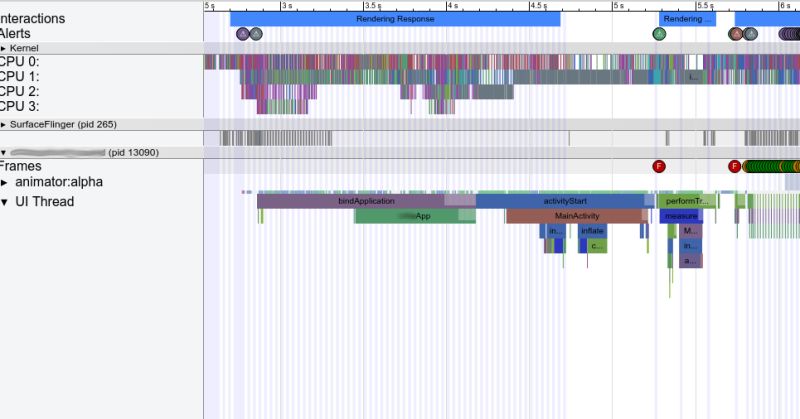Click the 5 s mark on time ruler

pyautogui.click(x=618, y=6)
